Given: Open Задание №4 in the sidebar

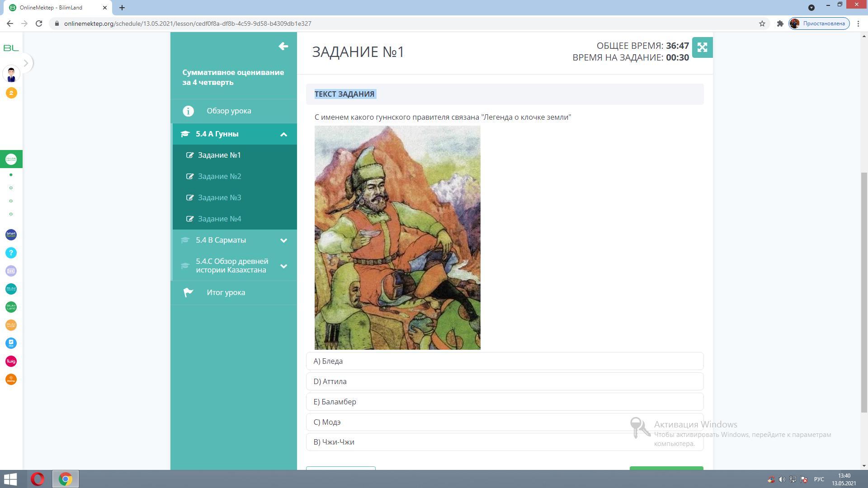Looking at the screenshot, I should point(219,219).
